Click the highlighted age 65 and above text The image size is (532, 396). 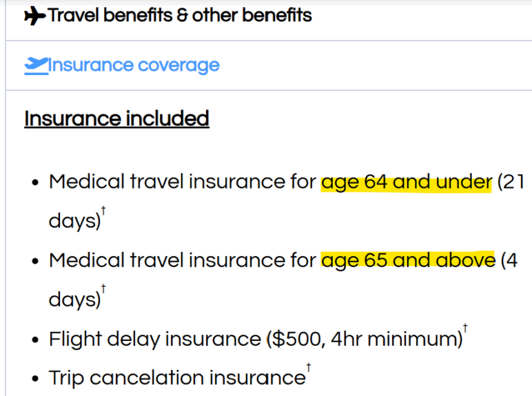pyautogui.click(x=408, y=261)
